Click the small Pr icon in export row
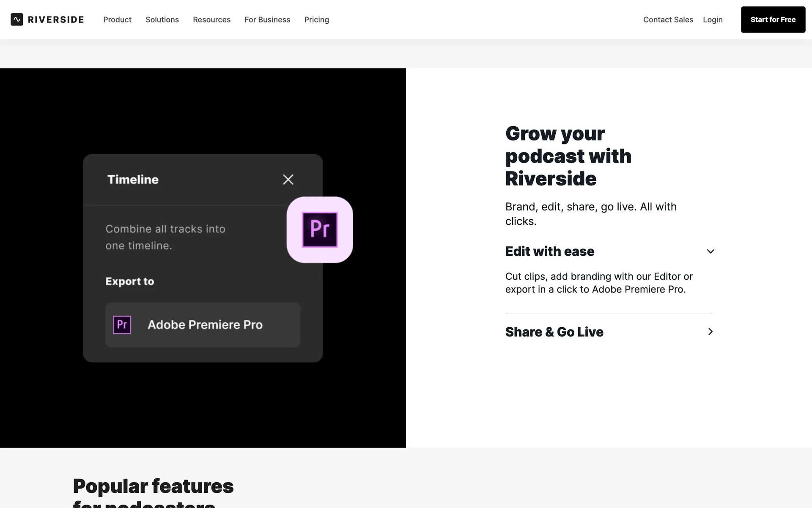Screen dimensions: 812x508 pos(122,325)
